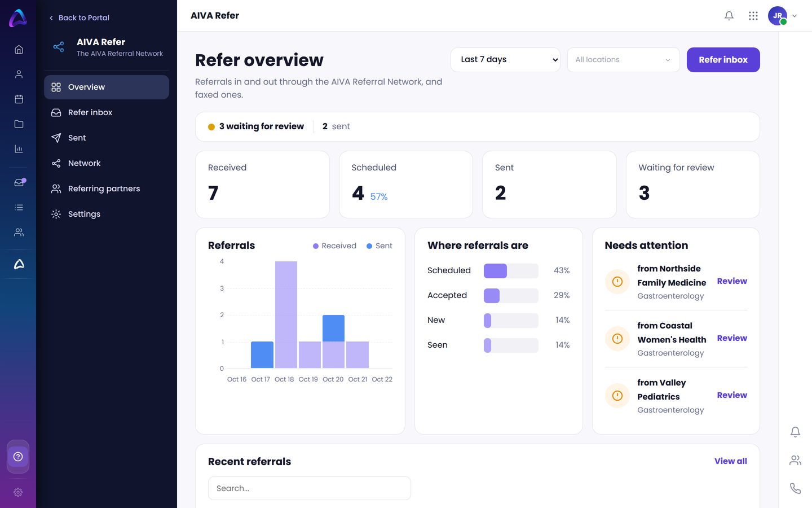Image resolution: width=812 pixels, height=508 pixels.
Task: Open the Home icon in the left rail
Action: pos(19,50)
